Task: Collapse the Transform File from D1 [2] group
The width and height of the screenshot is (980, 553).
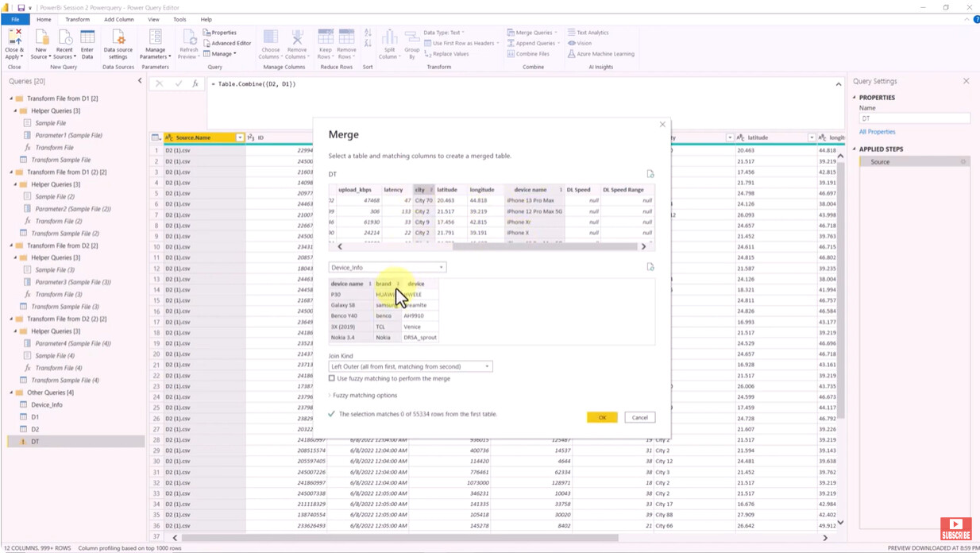Action: click(x=11, y=99)
